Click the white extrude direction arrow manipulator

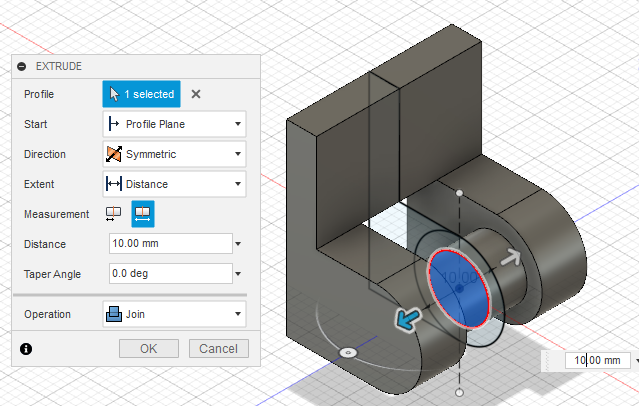[x=511, y=258]
